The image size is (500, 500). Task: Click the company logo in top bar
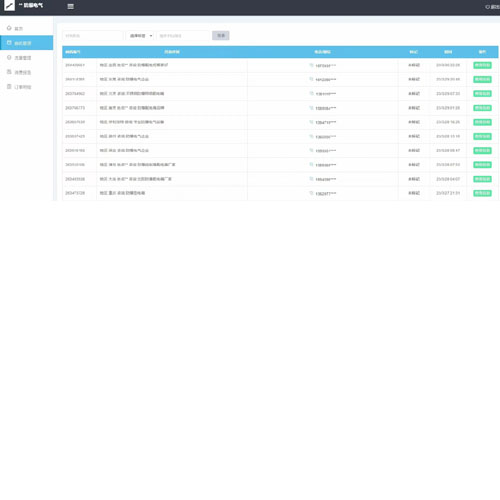click(x=10, y=5)
